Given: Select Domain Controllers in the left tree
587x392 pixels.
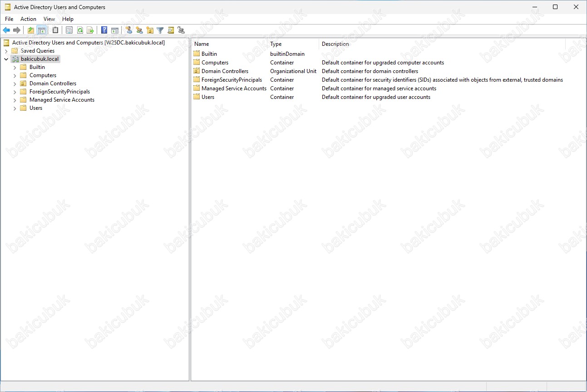Looking at the screenshot, I should [53, 83].
